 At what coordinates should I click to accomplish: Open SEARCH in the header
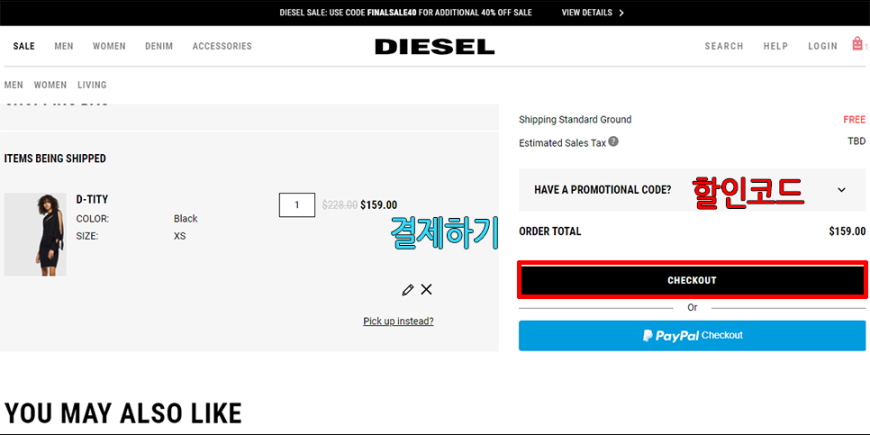[x=724, y=46]
